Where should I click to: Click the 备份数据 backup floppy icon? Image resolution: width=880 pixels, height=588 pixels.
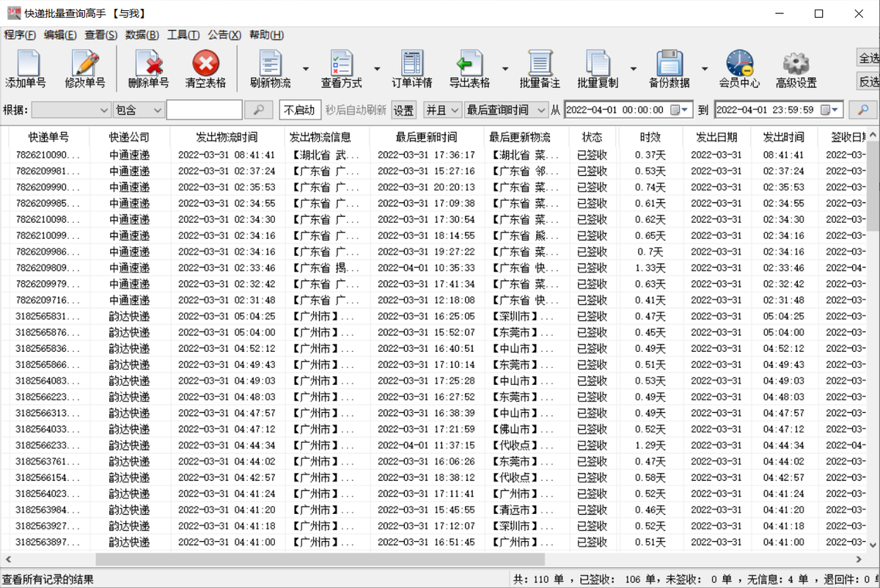pyautogui.click(x=669, y=69)
